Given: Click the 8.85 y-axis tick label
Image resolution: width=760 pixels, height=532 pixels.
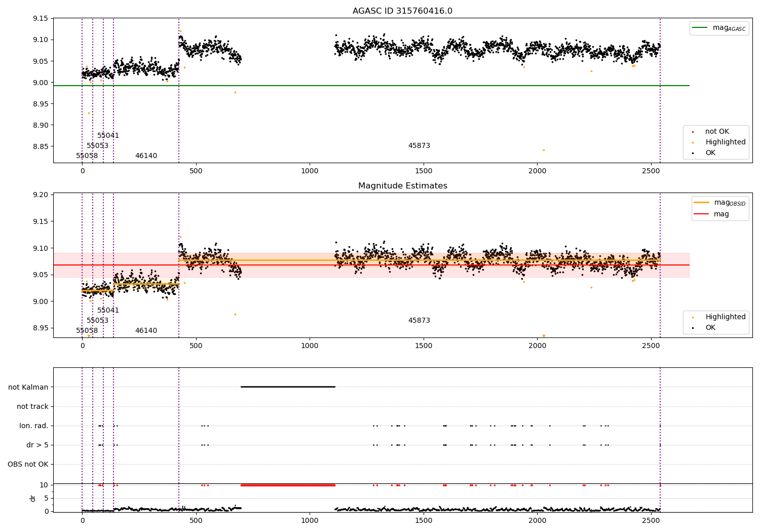Looking at the screenshot, I should click(40, 147).
